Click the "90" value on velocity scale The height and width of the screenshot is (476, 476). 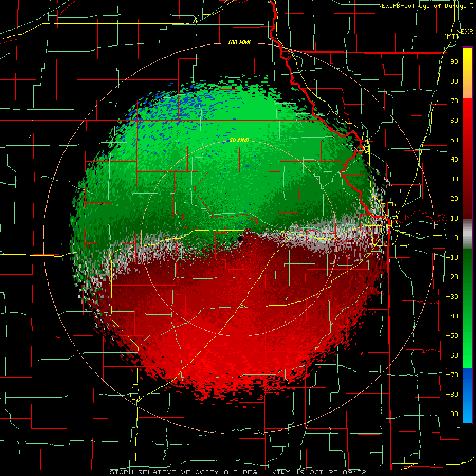(x=454, y=62)
